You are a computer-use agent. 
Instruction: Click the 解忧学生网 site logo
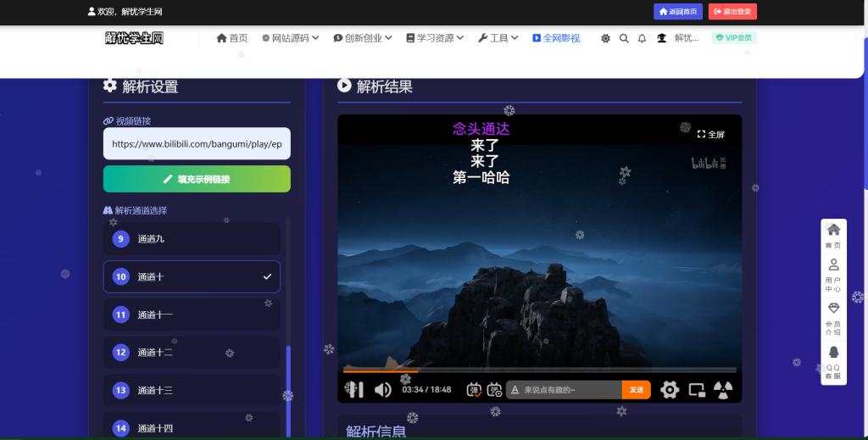click(135, 38)
